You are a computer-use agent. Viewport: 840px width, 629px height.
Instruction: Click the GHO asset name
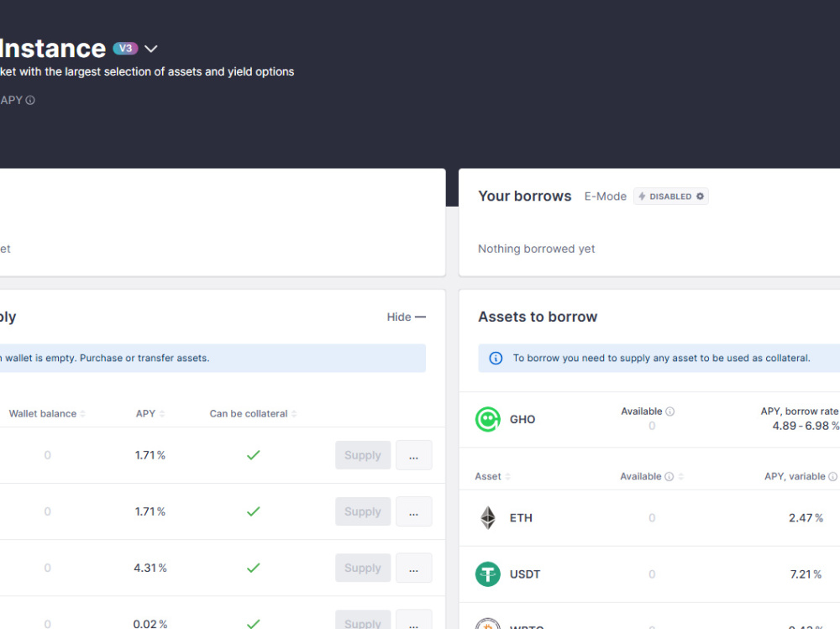522,419
